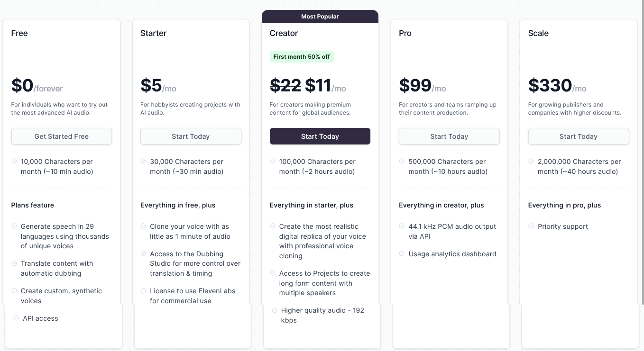644x351 pixels.
Task: Click the vertical scrollbar on right edge
Action: 642,152
